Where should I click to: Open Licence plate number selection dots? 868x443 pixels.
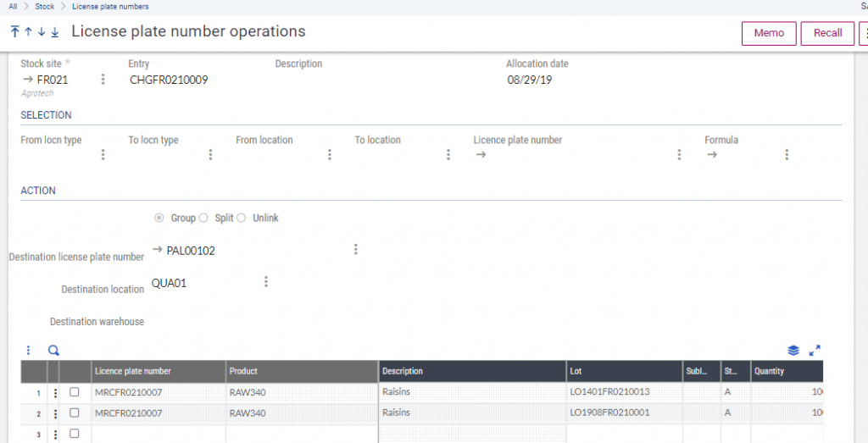679,155
